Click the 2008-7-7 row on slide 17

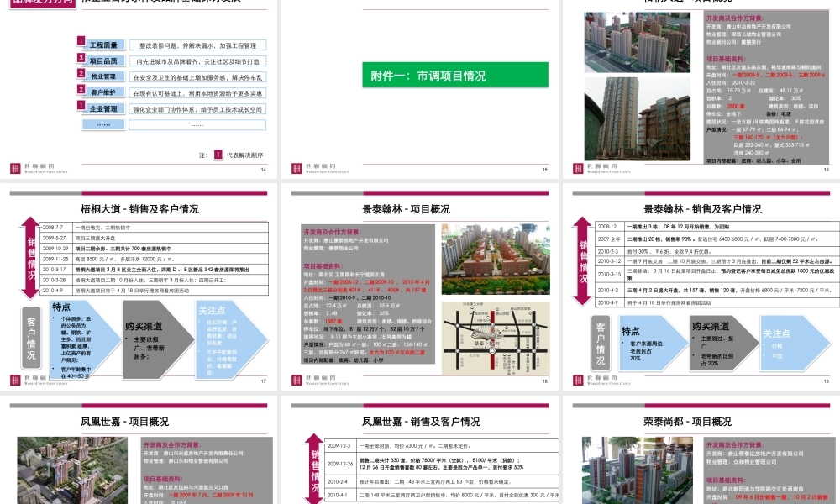(x=155, y=227)
